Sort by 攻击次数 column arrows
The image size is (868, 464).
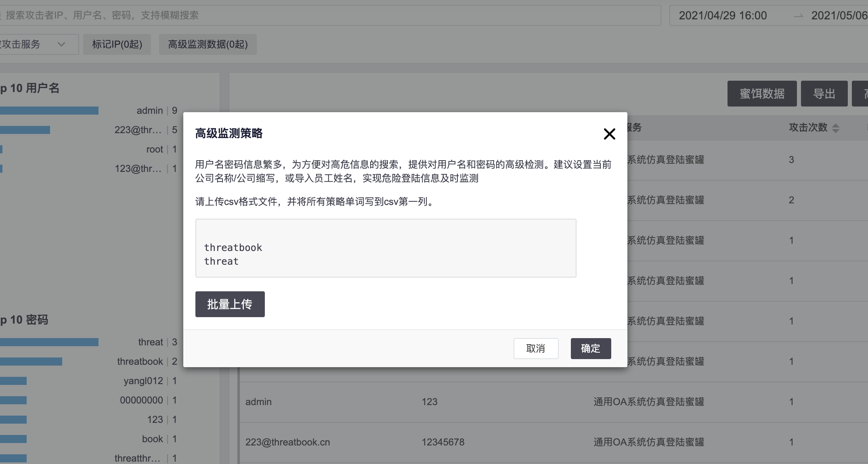[836, 128]
